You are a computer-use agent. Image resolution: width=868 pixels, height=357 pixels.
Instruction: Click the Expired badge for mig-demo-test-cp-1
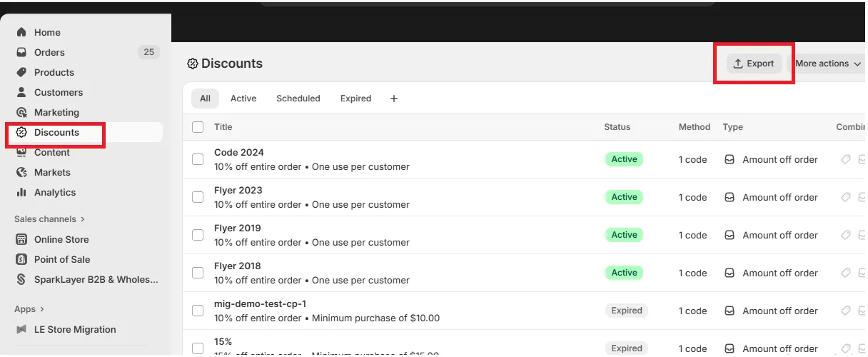click(x=627, y=311)
